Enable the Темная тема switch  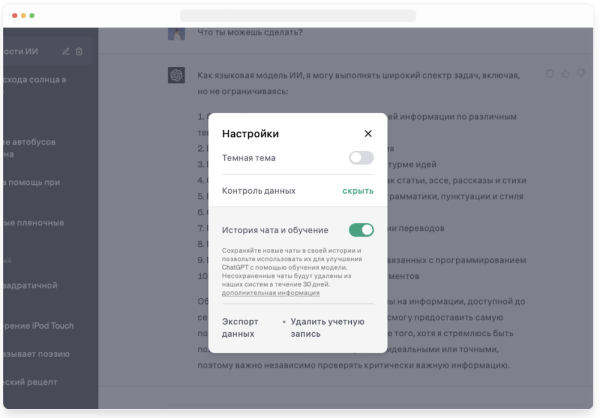pyautogui.click(x=360, y=158)
